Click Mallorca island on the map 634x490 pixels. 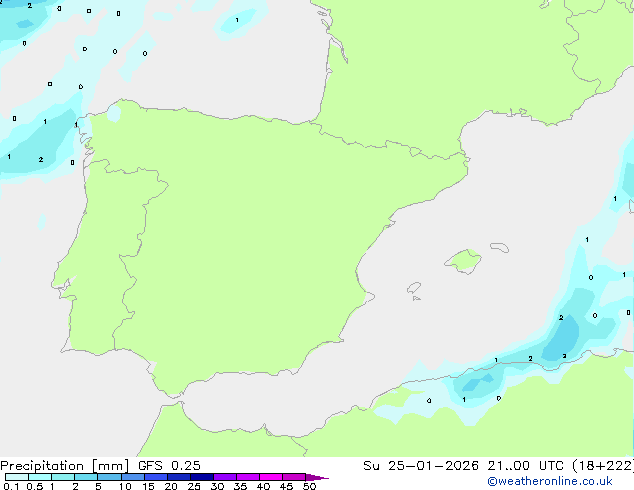(x=463, y=262)
